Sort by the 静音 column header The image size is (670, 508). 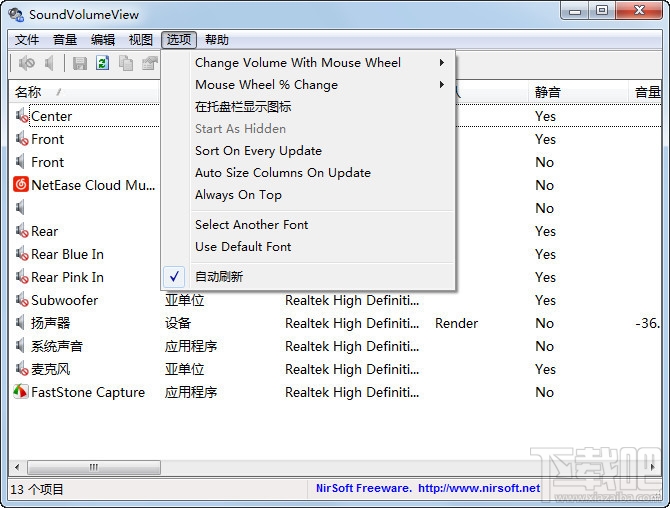click(x=578, y=92)
